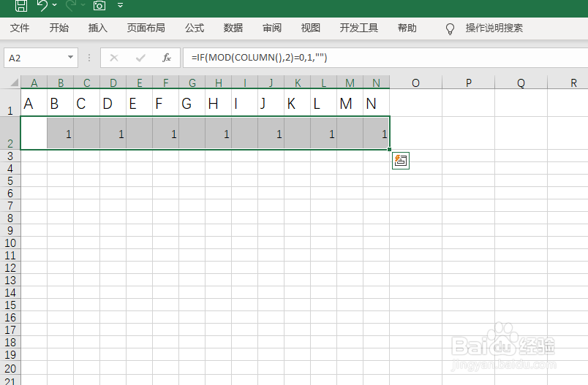Screen dimensions: 588x385
Task: Click the lightbulb Tell Me icon
Action: coord(450,28)
